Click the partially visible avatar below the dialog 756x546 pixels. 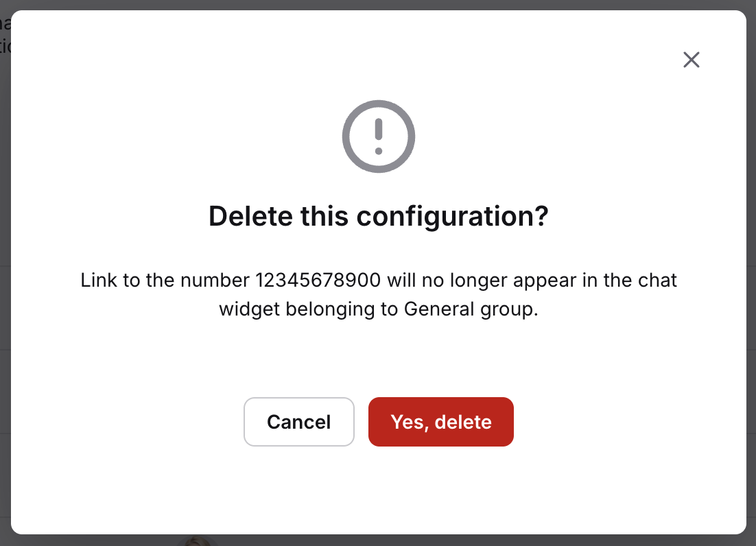click(x=197, y=541)
